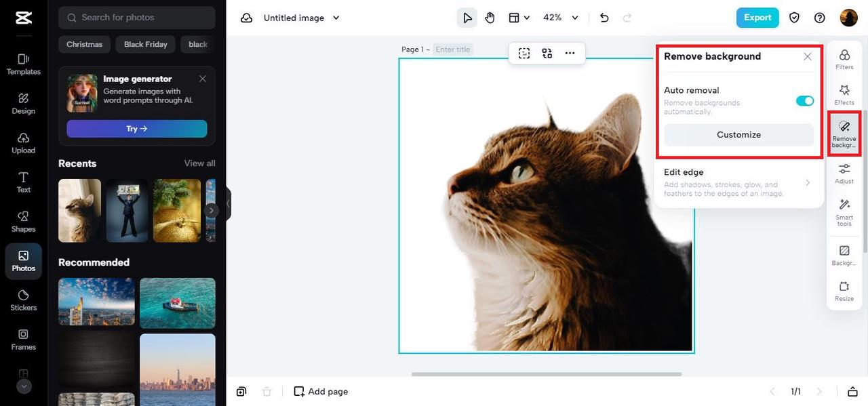
Task: Select the cat by window recent photo
Action: point(79,210)
